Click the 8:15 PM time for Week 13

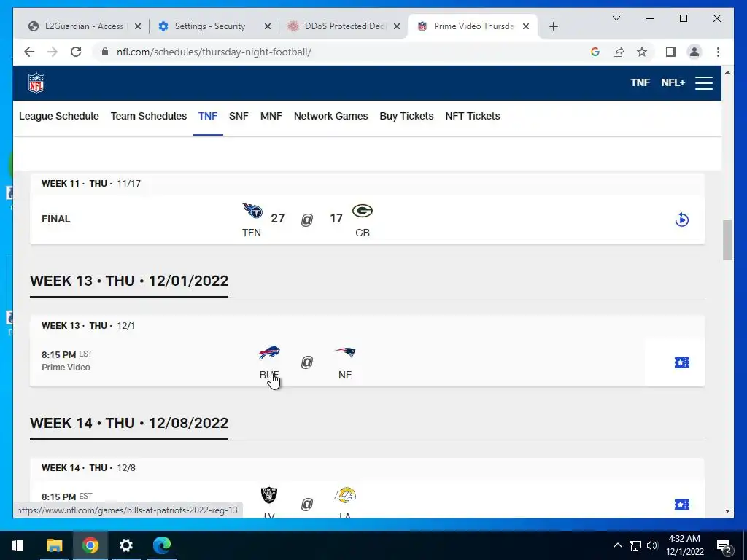pyautogui.click(x=58, y=355)
